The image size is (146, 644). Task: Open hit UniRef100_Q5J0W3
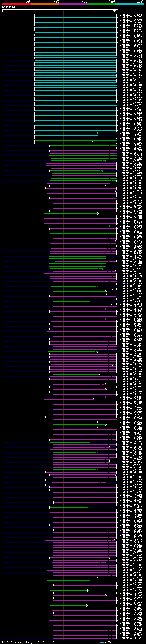(x=131, y=20)
